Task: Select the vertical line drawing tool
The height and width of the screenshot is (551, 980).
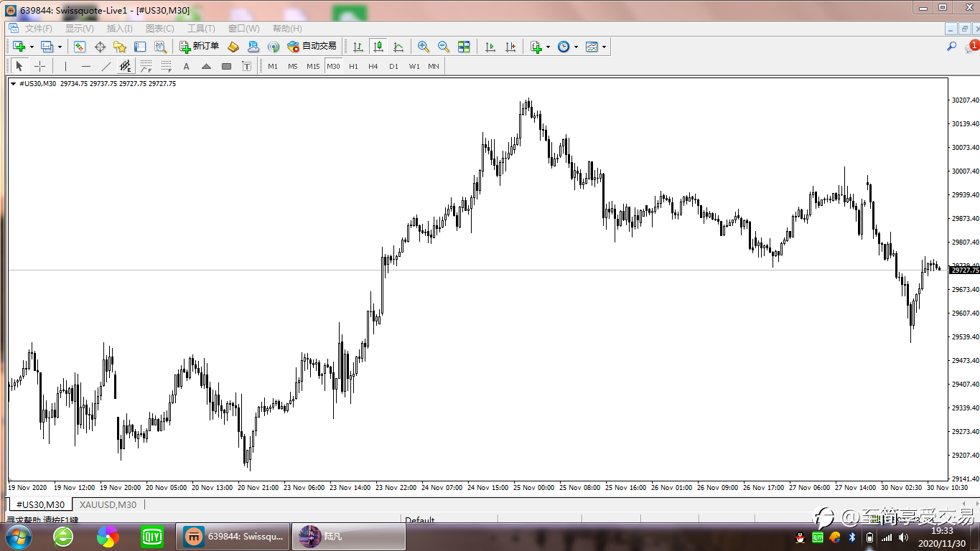Action: (x=65, y=66)
